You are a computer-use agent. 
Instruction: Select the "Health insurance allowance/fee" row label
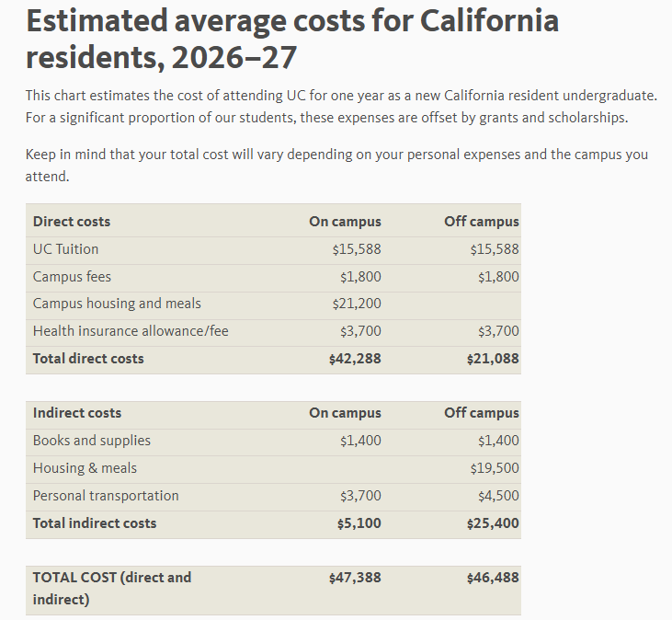pos(131,331)
